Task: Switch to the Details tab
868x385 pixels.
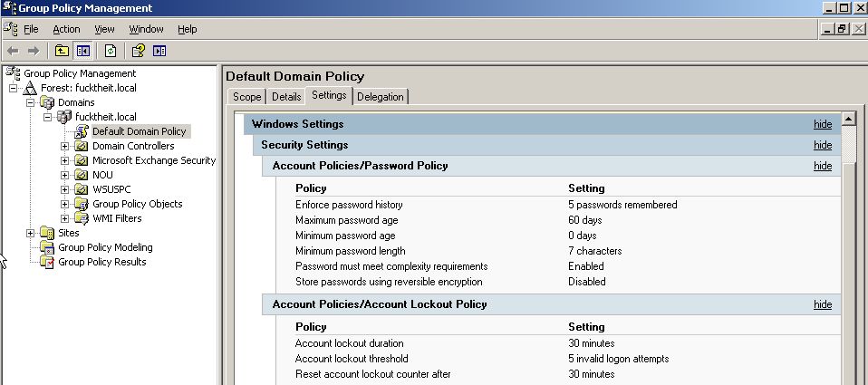Action: pyautogui.click(x=286, y=97)
